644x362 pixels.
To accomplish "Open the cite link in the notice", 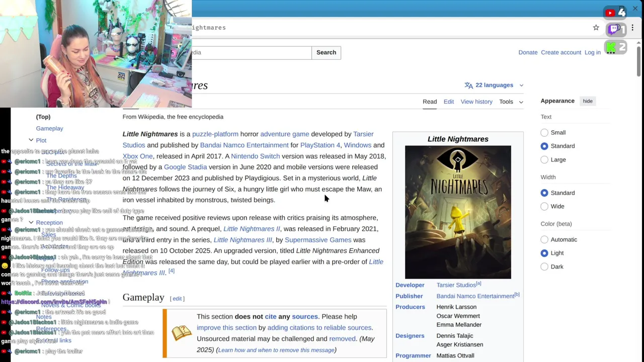I will click(271, 317).
